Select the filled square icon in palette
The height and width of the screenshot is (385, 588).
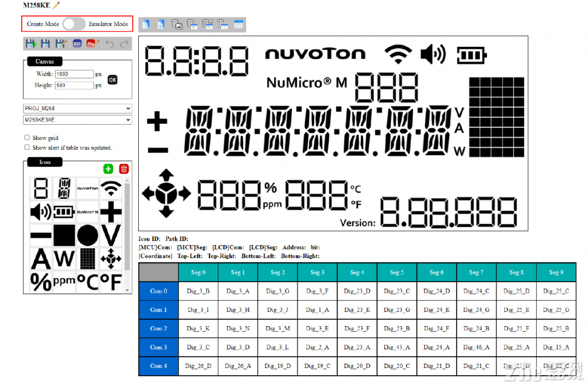pyautogui.click(x=64, y=236)
